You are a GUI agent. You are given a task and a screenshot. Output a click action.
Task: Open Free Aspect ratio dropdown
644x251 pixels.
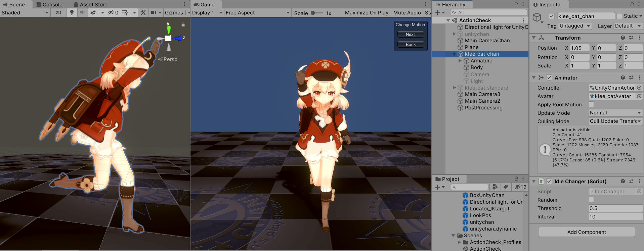pyautogui.click(x=257, y=13)
